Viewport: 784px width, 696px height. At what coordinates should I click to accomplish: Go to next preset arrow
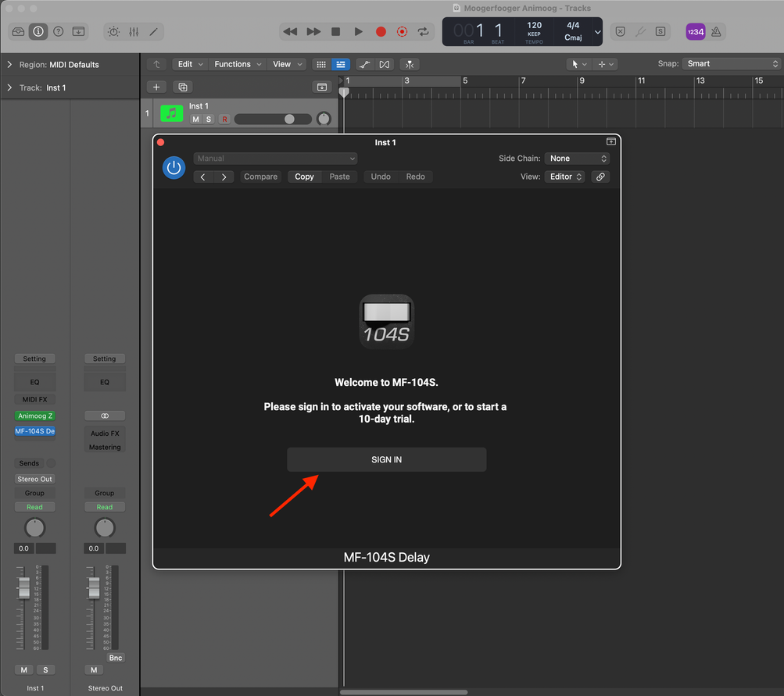click(x=224, y=177)
